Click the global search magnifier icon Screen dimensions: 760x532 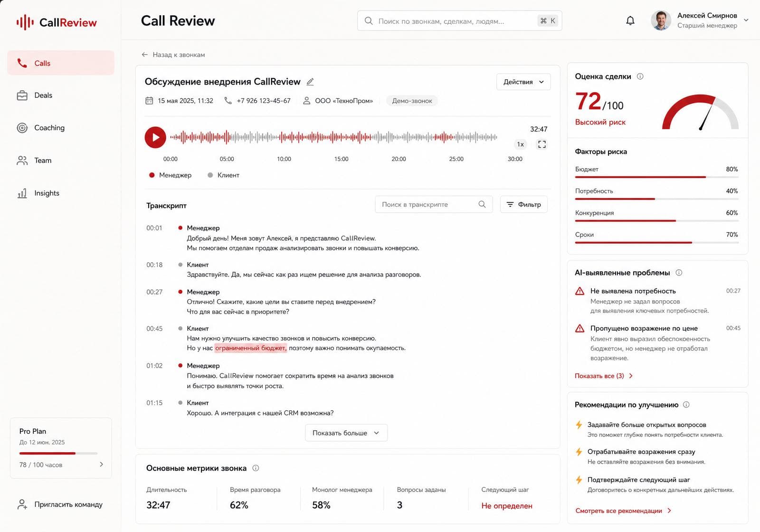click(369, 21)
